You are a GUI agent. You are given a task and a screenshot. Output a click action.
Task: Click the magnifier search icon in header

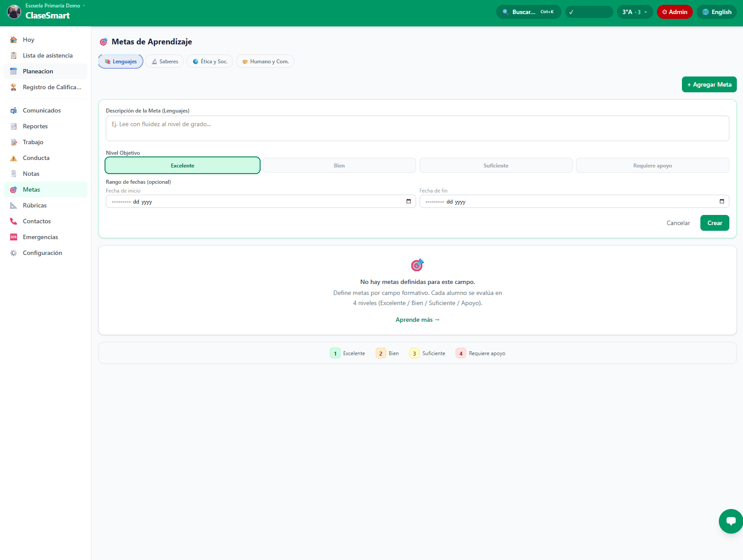click(506, 12)
